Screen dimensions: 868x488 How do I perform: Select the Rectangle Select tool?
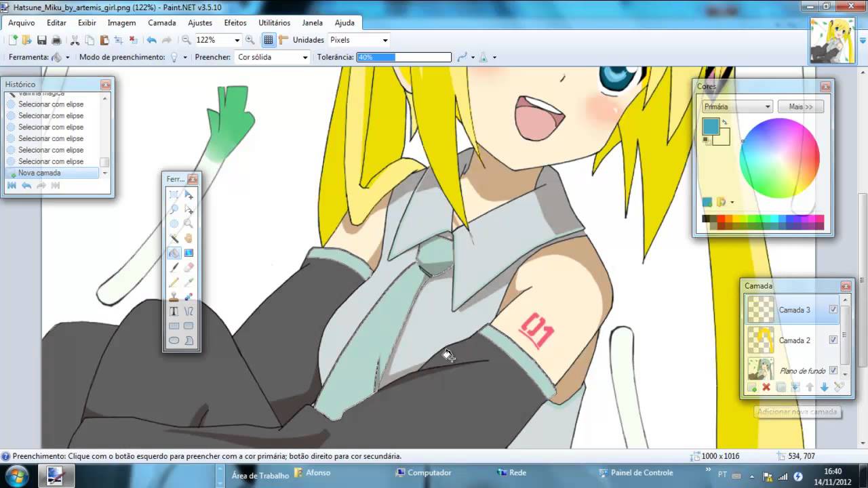click(174, 195)
